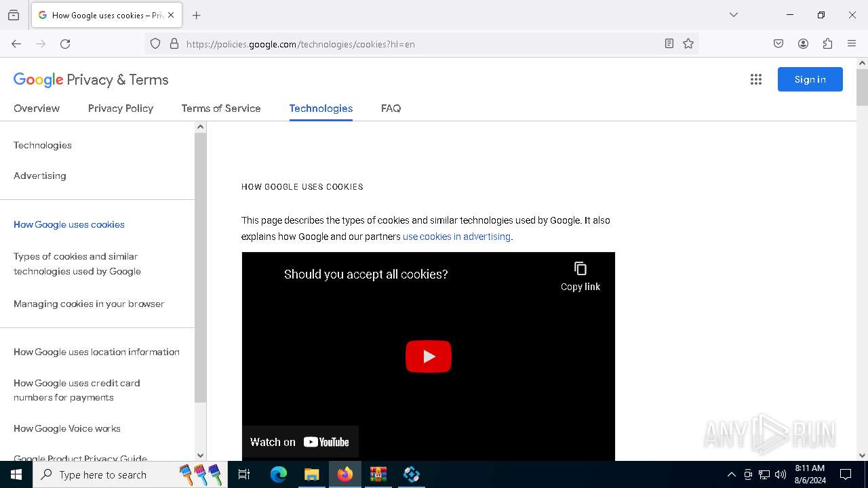868x488 pixels.
Task: Open notification center
Action: click(x=846, y=474)
